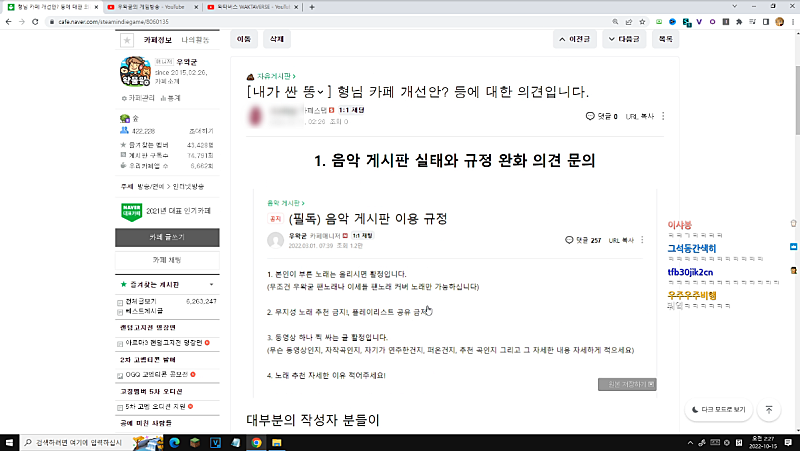Toggle dark mode with 다크 모드로 보기
The image size is (800, 451).
pos(718,410)
